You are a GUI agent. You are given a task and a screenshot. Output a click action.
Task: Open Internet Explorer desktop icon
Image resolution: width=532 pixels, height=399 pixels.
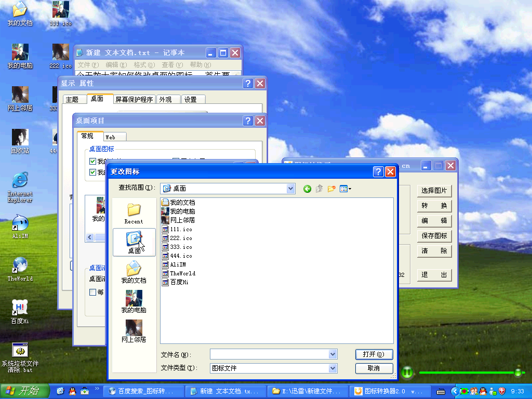tap(20, 187)
